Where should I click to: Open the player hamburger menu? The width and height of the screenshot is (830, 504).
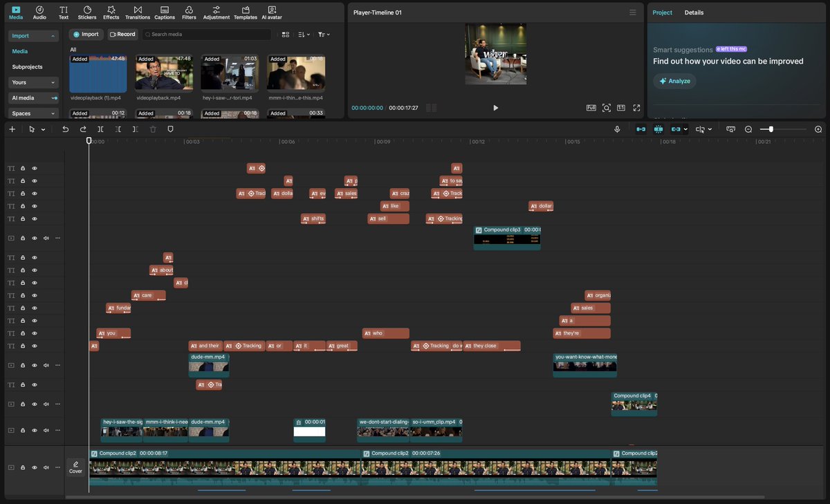(632, 12)
